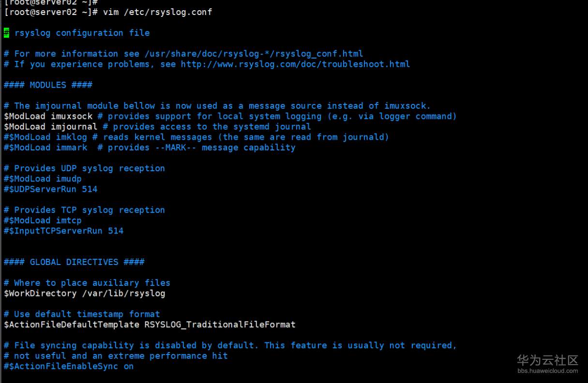
Task: Click the #$InputTCPServerRun 514 line
Action: click(x=63, y=231)
